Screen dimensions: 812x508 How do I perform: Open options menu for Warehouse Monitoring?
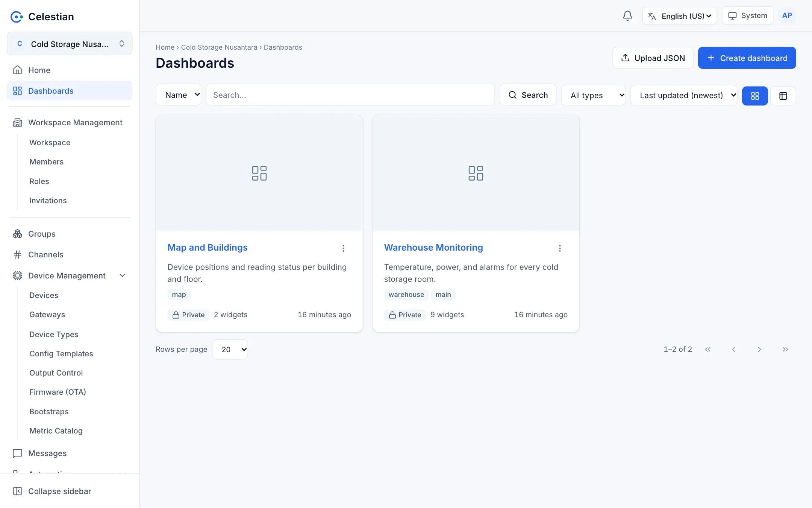(560, 248)
